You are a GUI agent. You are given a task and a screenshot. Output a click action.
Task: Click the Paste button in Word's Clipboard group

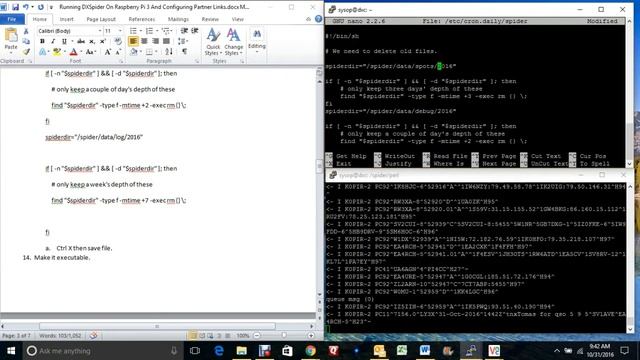point(11,41)
